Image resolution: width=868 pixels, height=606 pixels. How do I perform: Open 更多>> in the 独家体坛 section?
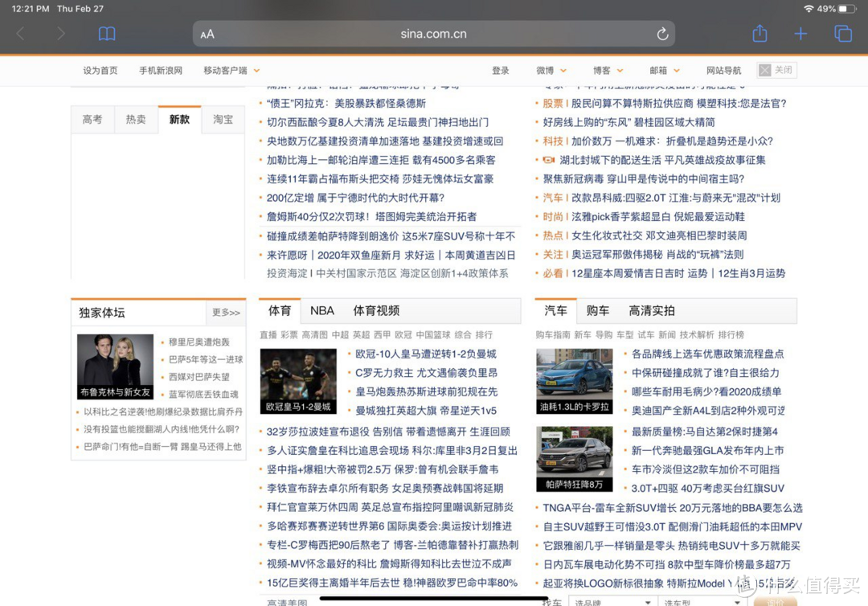[x=226, y=312]
